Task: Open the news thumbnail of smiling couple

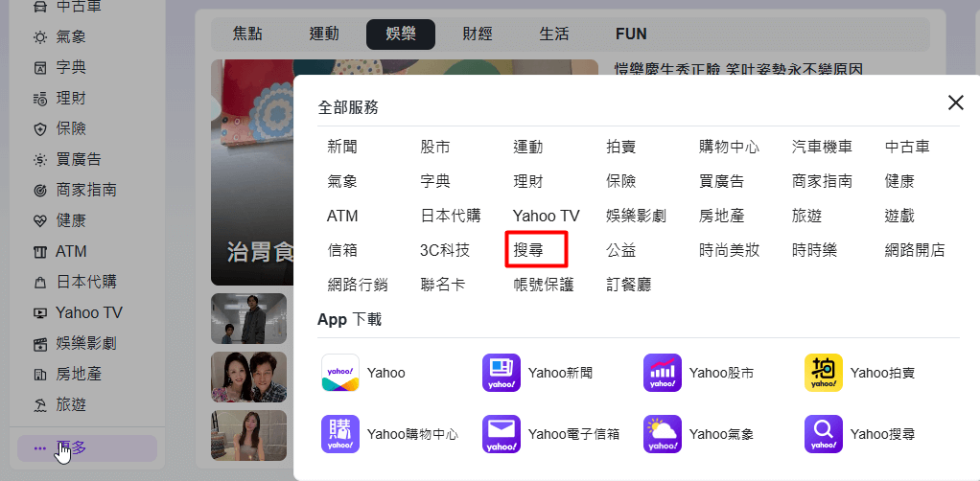Action: tap(248, 377)
